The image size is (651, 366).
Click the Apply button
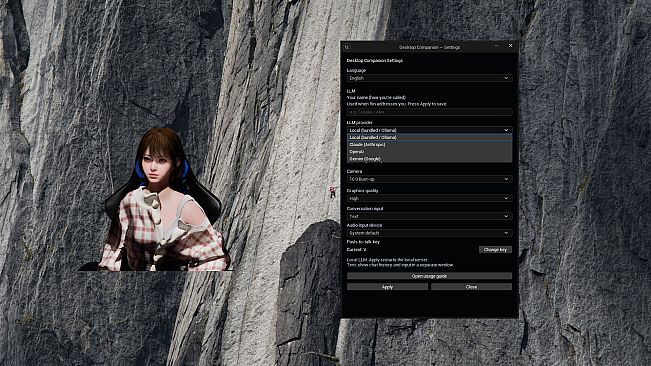tap(387, 287)
